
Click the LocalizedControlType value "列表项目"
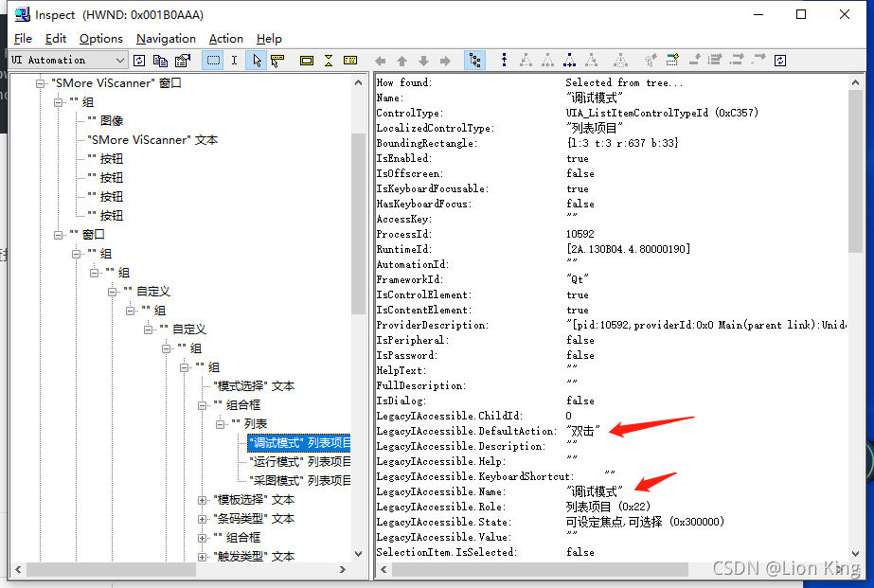click(595, 128)
